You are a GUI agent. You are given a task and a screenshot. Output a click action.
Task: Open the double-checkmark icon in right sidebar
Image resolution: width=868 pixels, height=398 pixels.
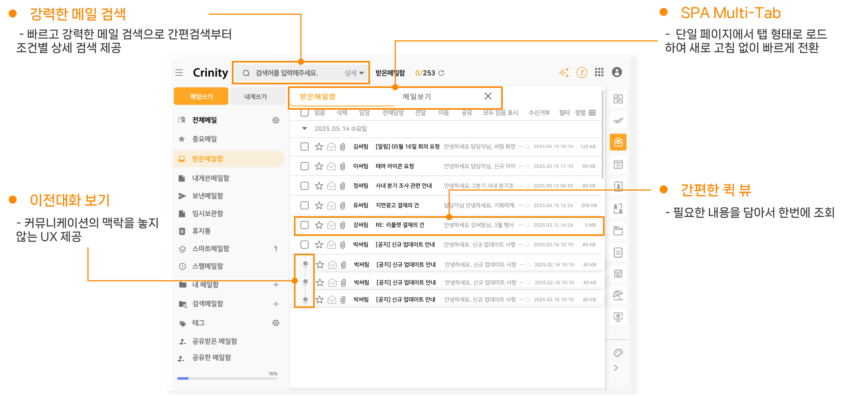(x=618, y=120)
